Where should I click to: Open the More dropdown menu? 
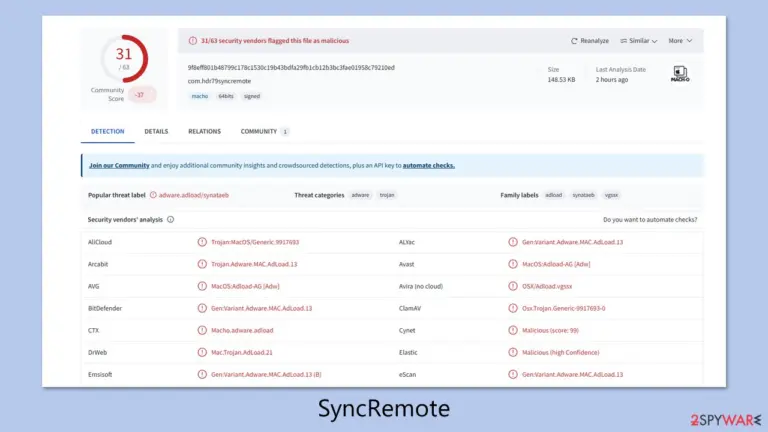680,41
